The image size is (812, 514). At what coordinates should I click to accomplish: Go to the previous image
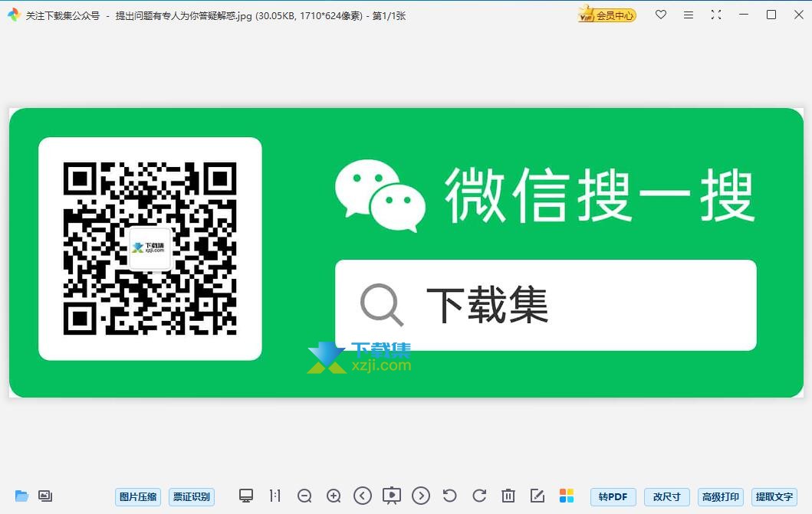click(363, 496)
